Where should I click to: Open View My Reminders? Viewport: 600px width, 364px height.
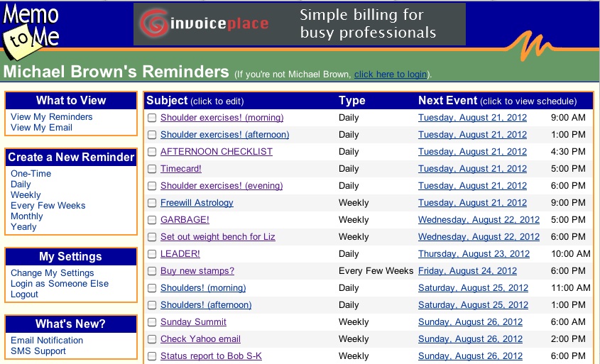tap(51, 117)
